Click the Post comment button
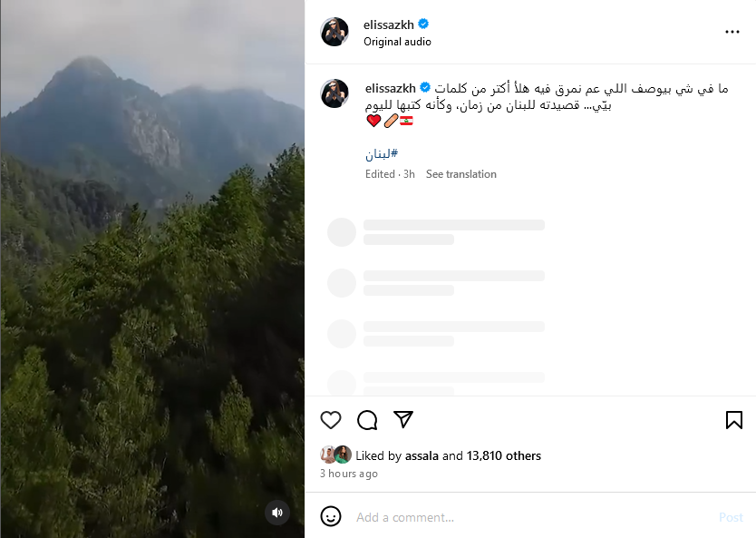Viewport: 756px width, 538px height. [x=731, y=517]
